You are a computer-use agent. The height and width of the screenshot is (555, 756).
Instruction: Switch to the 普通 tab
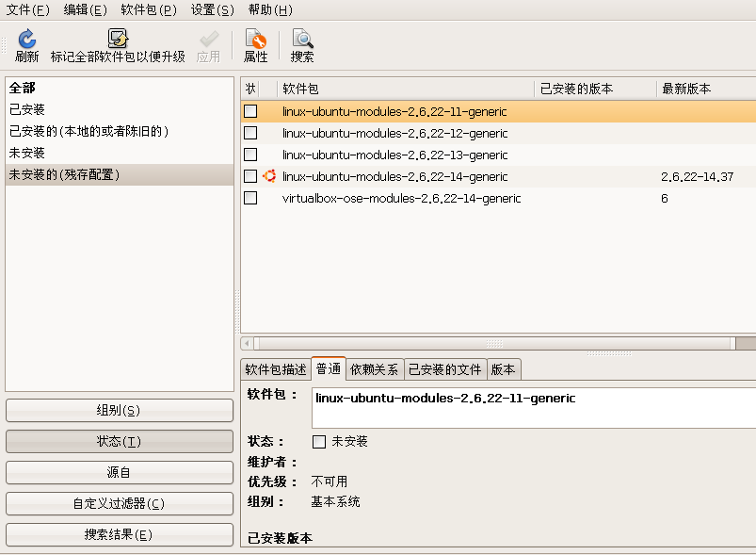[x=329, y=368]
